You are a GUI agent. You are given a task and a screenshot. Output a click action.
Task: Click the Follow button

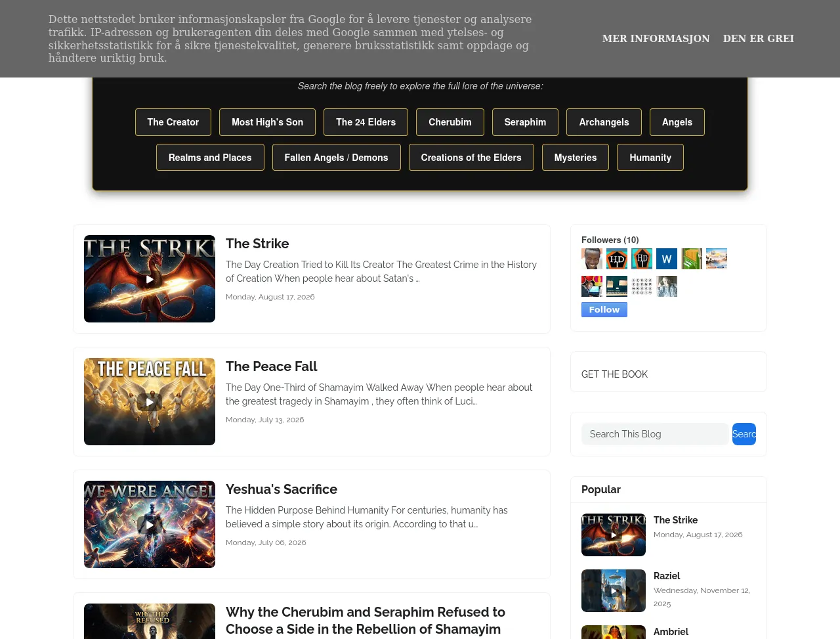click(x=604, y=310)
